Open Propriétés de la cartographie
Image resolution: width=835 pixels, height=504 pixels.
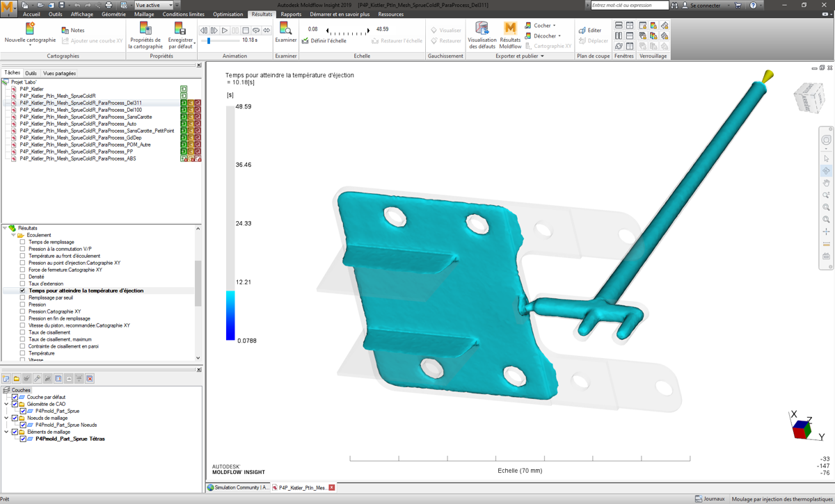tap(145, 29)
